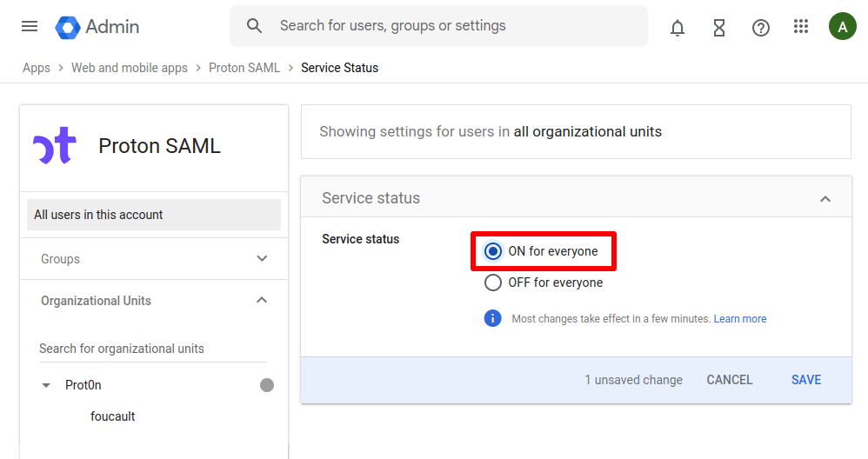Go to Web and mobile apps breadcrumb
The height and width of the screenshot is (459, 868).
click(130, 68)
